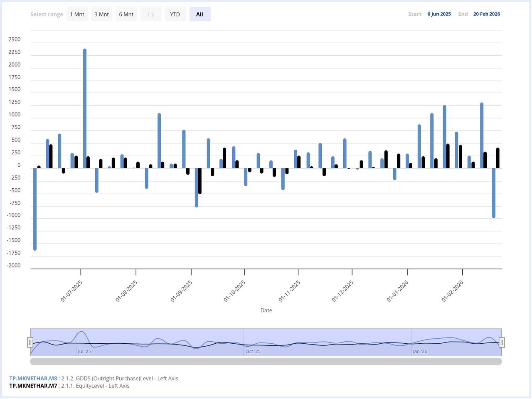Viewport: 532px width, 399px height.
Task: Click the large negative blue bar on the left
Action: [35, 208]
